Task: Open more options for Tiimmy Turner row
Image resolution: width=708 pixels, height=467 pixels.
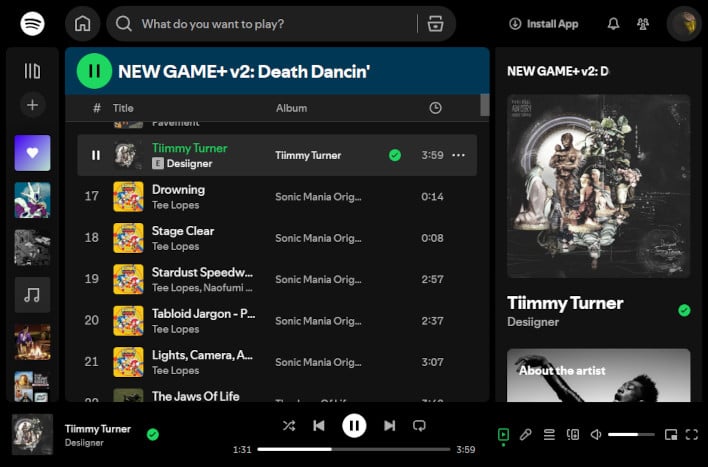Action: [458, 155]
